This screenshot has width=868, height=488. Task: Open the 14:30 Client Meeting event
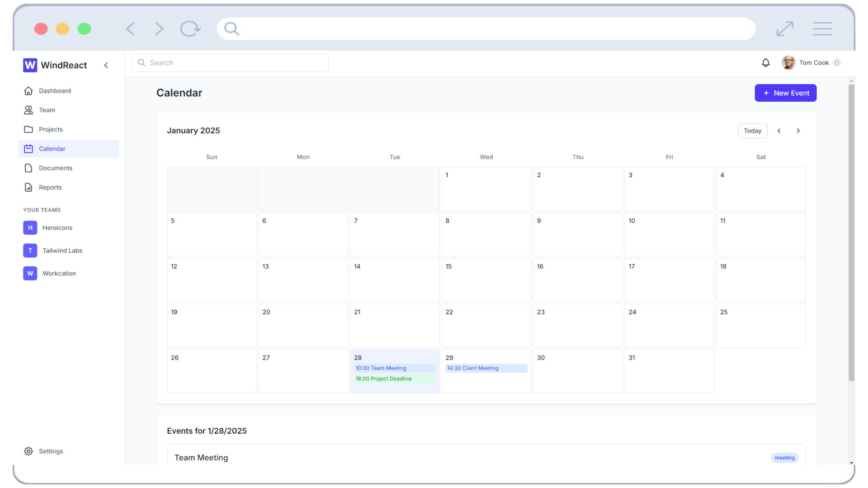[x=486, y=368]
